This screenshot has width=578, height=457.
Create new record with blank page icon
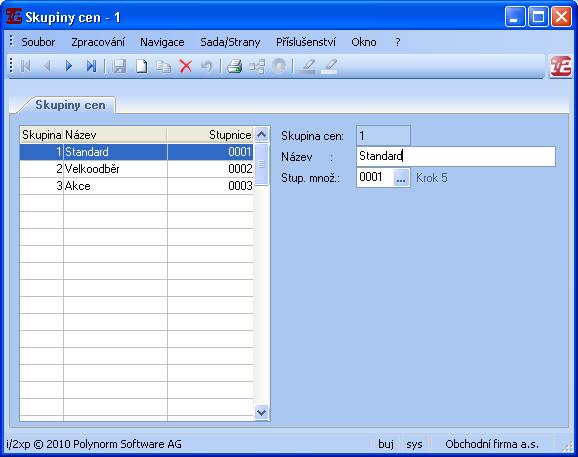142,66
